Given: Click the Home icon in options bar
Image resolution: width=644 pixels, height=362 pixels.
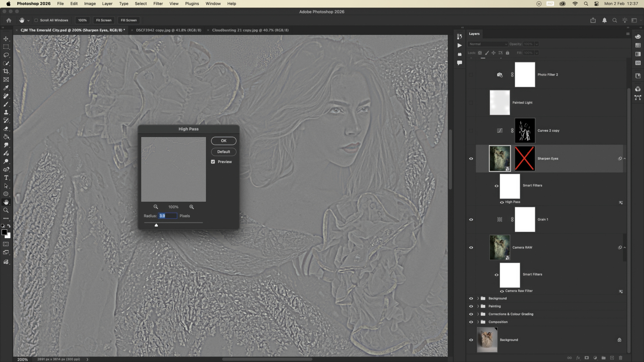Looking at the screenshot, I should tap(9, 20).
